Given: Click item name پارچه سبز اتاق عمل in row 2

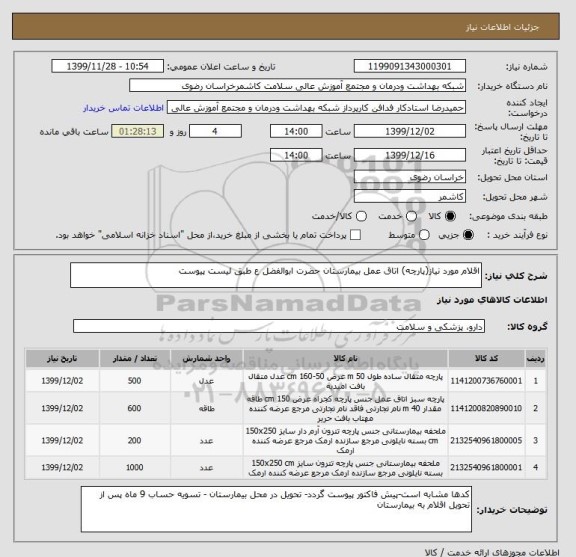Looking at the screenshot, I should tap(345, 409).
